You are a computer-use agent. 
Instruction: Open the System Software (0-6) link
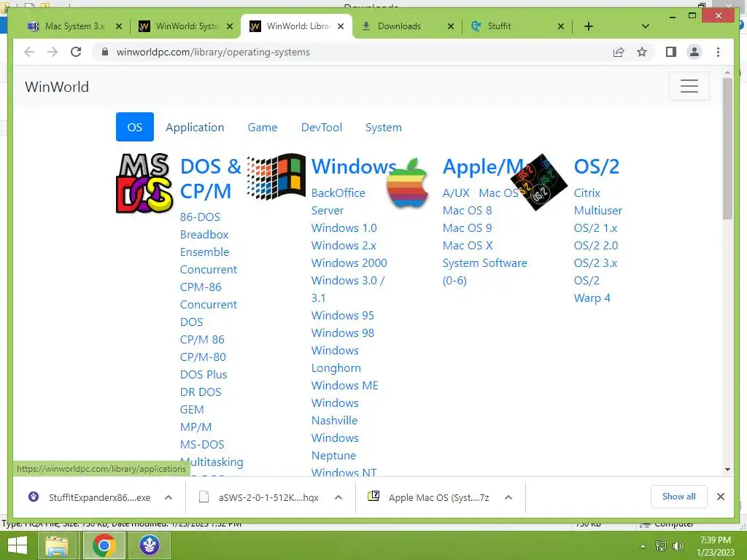tap(485, 271)
